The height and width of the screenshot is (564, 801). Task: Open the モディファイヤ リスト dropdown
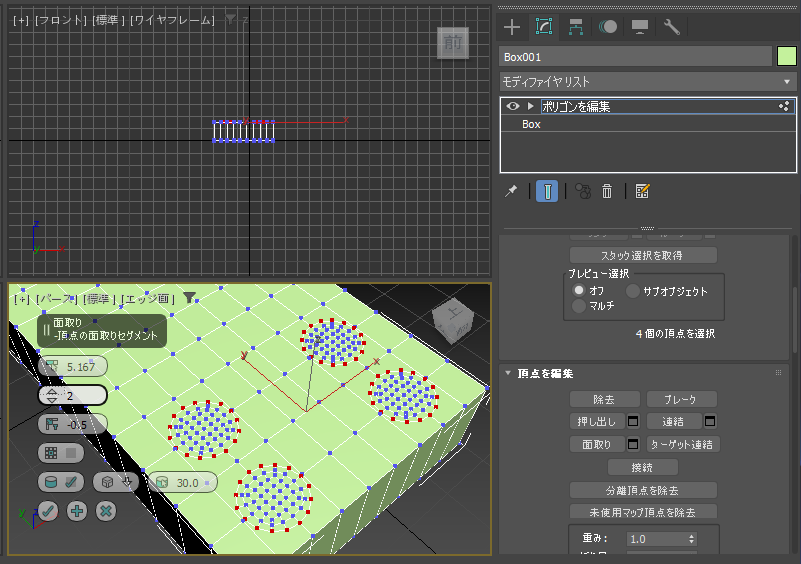647,82
